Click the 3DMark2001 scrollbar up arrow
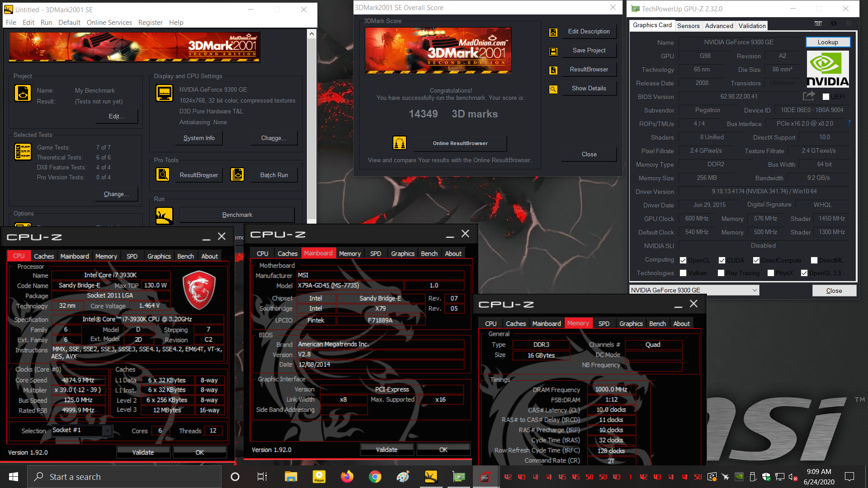This screenshot has width=868, height=488. pyautogui.click(x=311, y=33)
